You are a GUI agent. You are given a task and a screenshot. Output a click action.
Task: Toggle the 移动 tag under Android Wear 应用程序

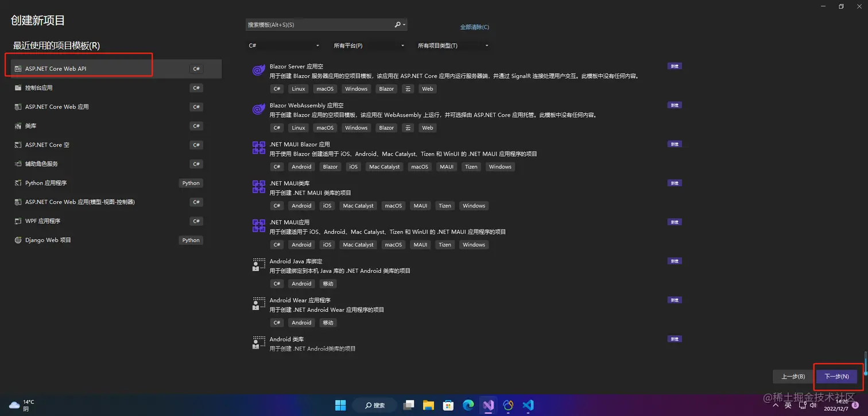click(x=328, y=322)
